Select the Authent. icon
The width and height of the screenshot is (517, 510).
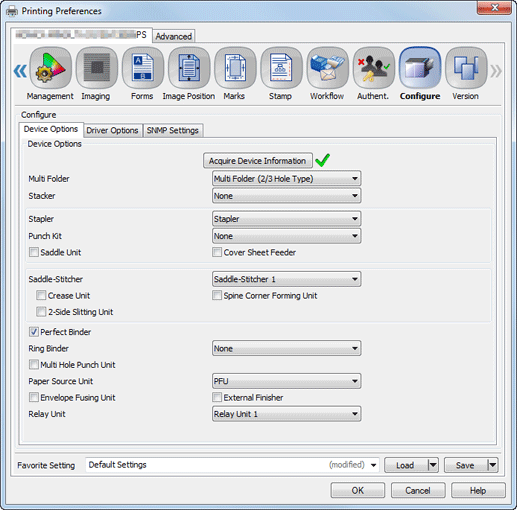[374, 68]
